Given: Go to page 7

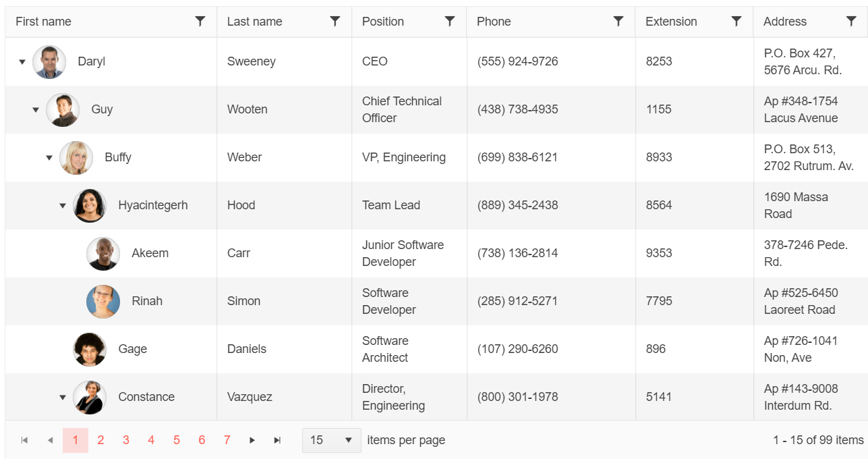Looking at the screenshot, I should click(227, 439).
